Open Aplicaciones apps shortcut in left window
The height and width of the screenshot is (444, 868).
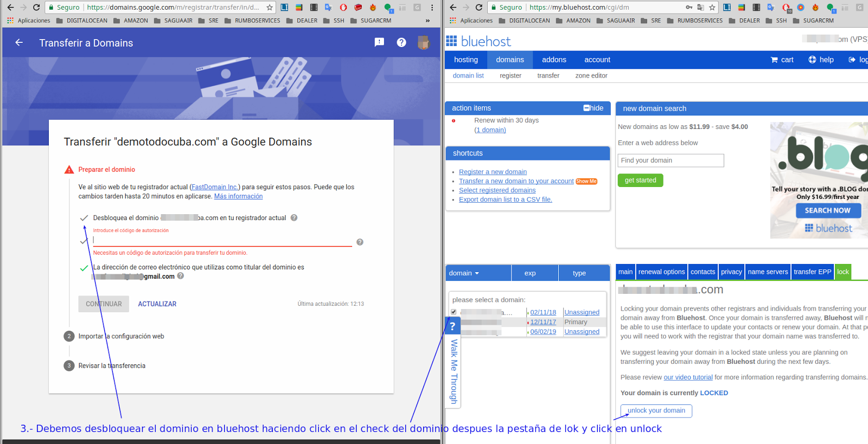point(29,21)
